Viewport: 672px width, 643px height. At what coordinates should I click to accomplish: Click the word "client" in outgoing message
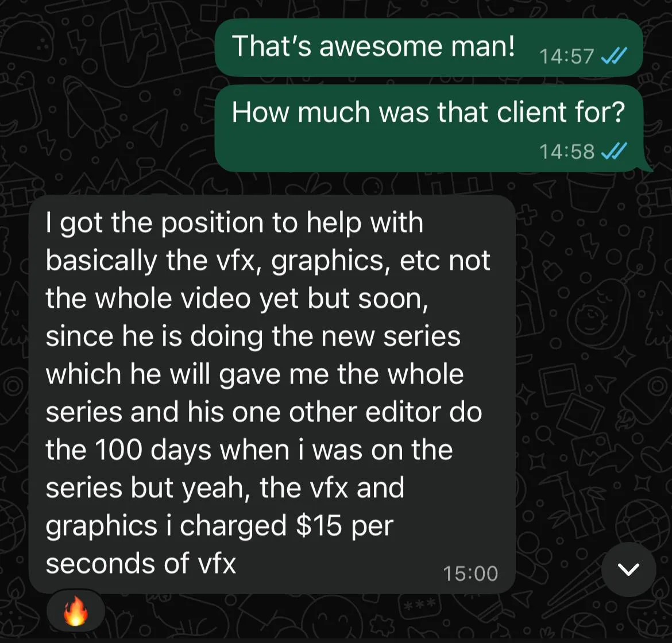530,112
